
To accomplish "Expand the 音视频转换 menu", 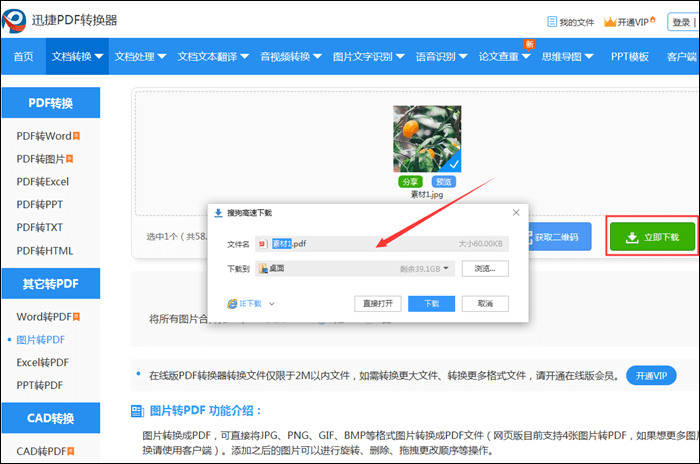I will click(x=291, y=56).
